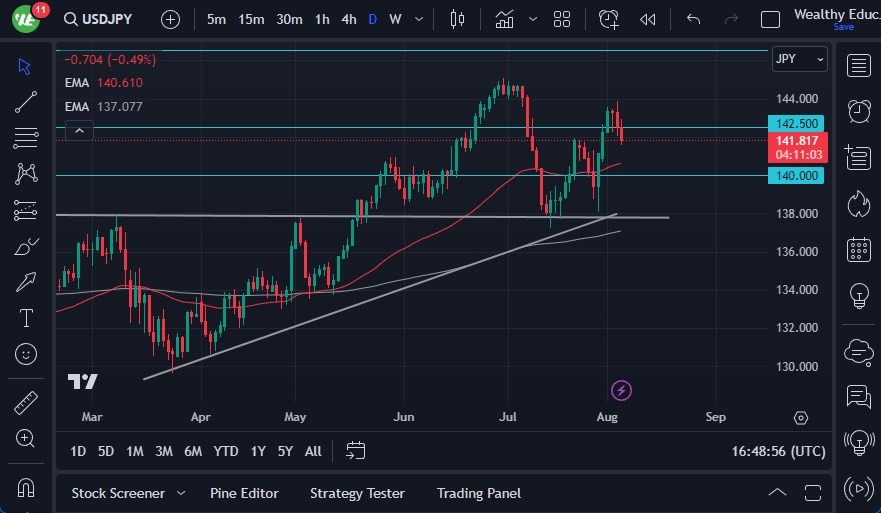Toggle the magnet snap mode
The height and width of the screenshot is (513, 881).
pyautogui.click(x=26, y=488)
